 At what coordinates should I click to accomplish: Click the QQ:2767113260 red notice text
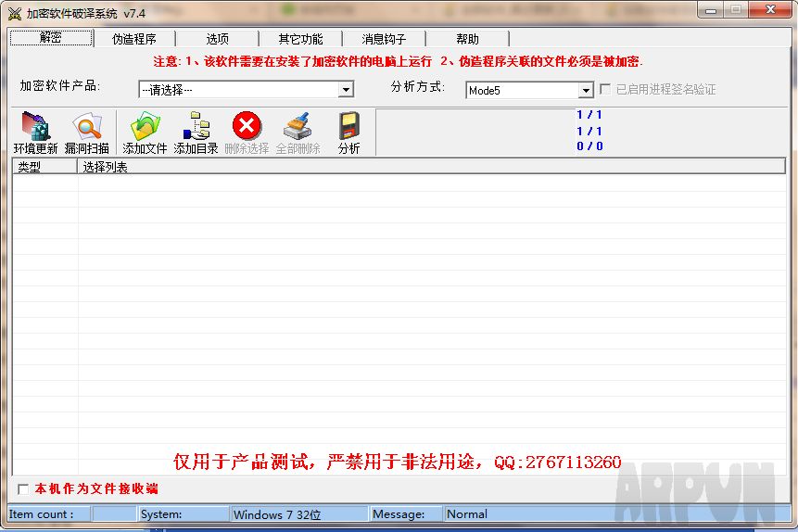pos(557,462)
